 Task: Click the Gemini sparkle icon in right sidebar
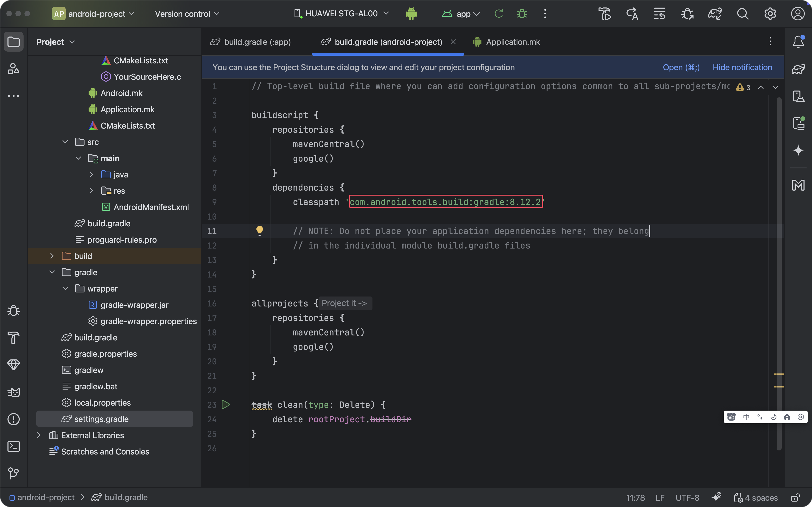(798, 150)
